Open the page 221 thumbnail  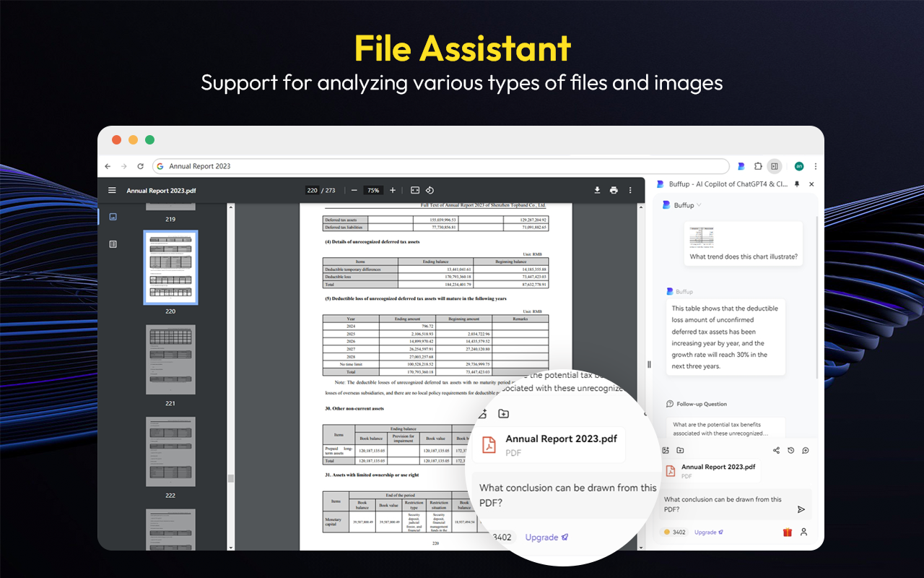170,359
